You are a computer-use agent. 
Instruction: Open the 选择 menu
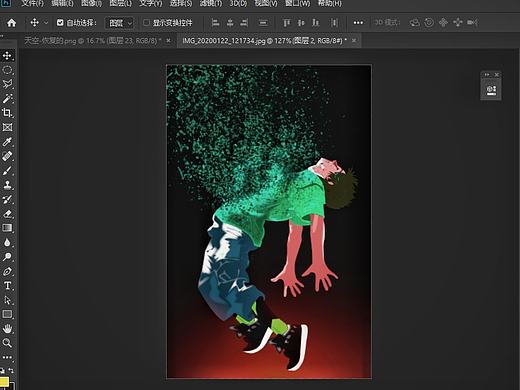[x=181, y=3]
